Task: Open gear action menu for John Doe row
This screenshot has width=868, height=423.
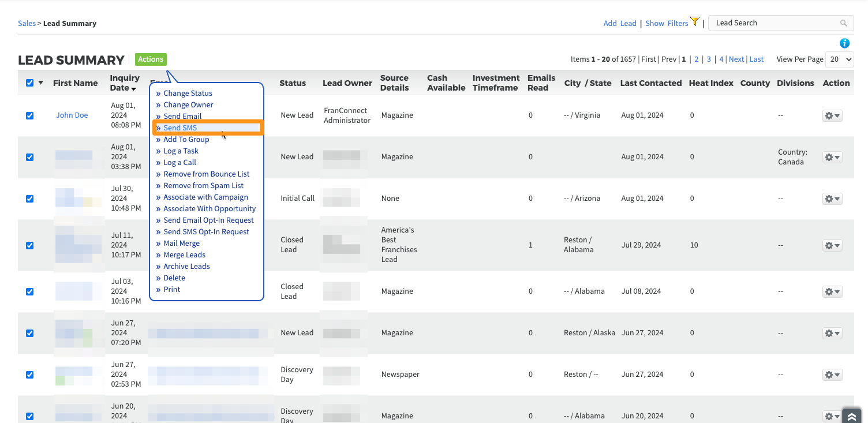Action: click(832, 115)
